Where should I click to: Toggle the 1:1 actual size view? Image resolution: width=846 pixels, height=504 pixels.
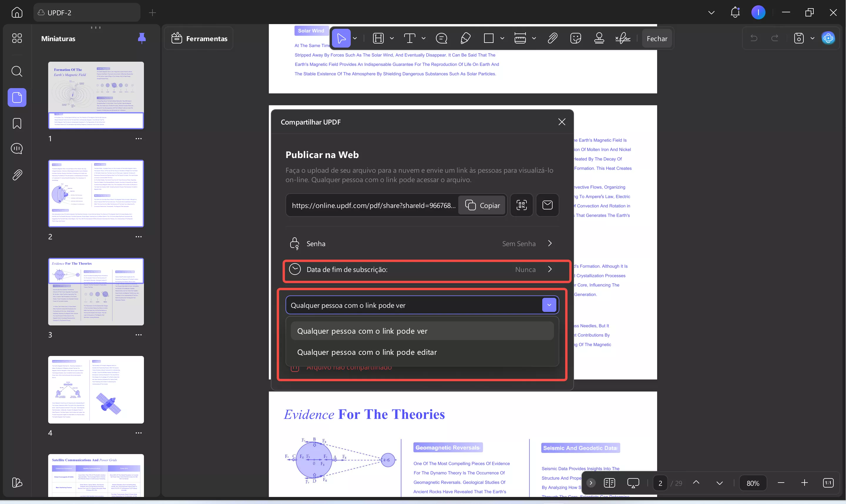pyautogui.click(x=828, y=483)
